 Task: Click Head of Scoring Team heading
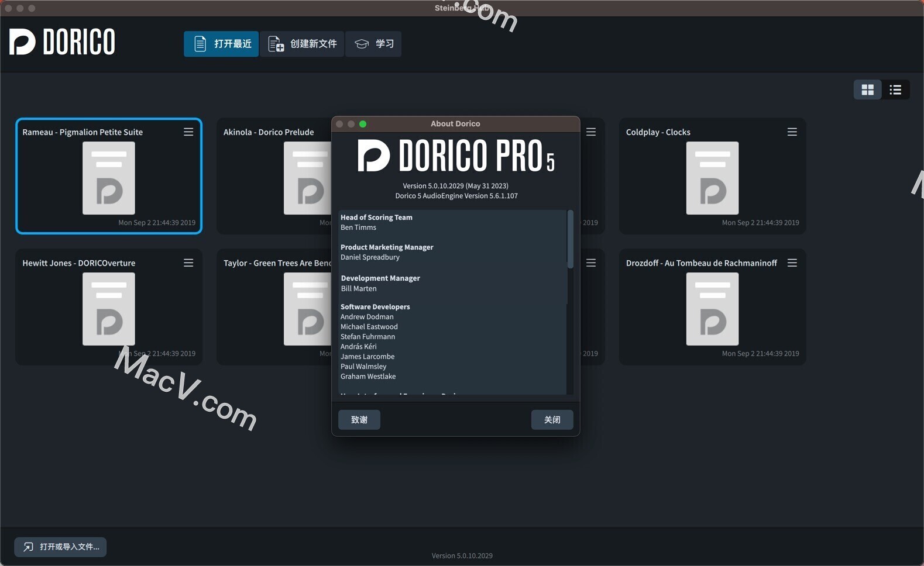click(376, 218)
